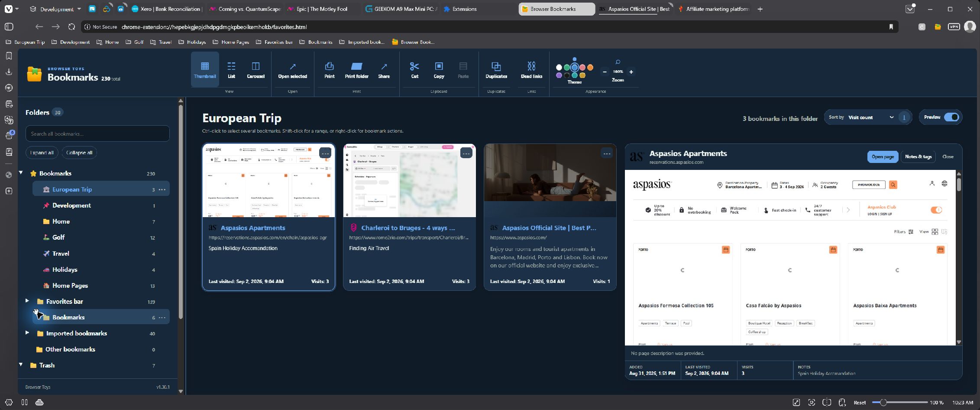Viewport: 980px width, 410px height.
Task: Switch to Thumbnail view
Action: (205, 70)
